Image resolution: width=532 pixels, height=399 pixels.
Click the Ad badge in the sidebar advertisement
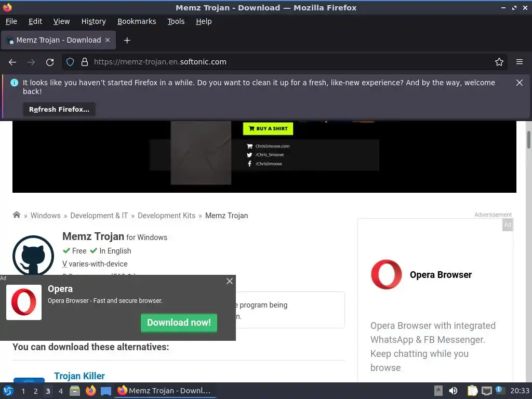click(x=507, y=224)
